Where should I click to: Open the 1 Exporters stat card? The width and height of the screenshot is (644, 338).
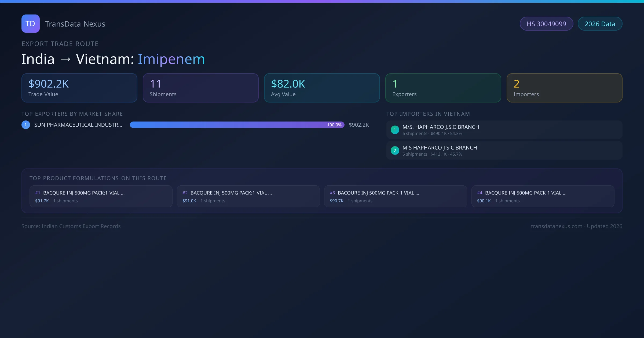pyautogui.click(x=443, y=88)
